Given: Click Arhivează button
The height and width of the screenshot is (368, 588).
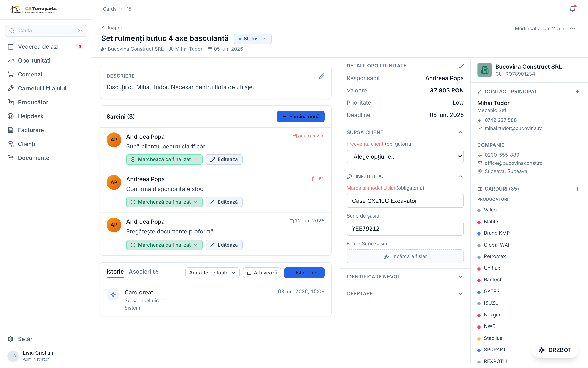Looking at the screenshot, I should coord(262,273).
